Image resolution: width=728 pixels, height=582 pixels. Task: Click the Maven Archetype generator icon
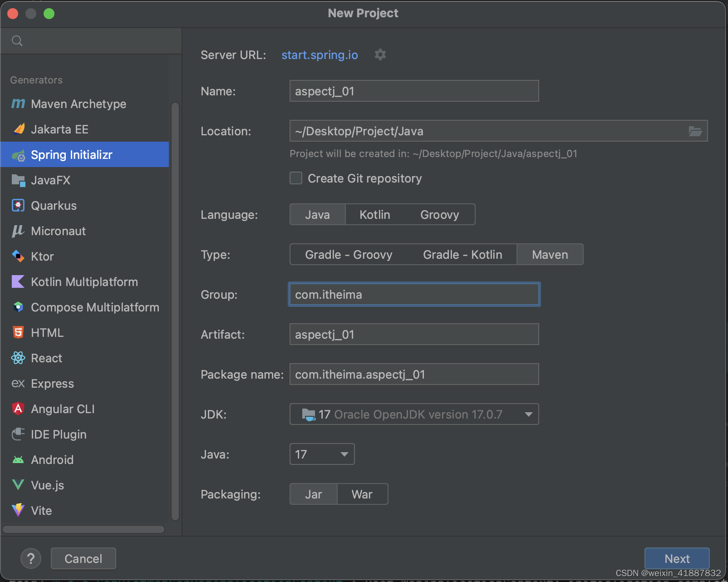tap(18, 104)
